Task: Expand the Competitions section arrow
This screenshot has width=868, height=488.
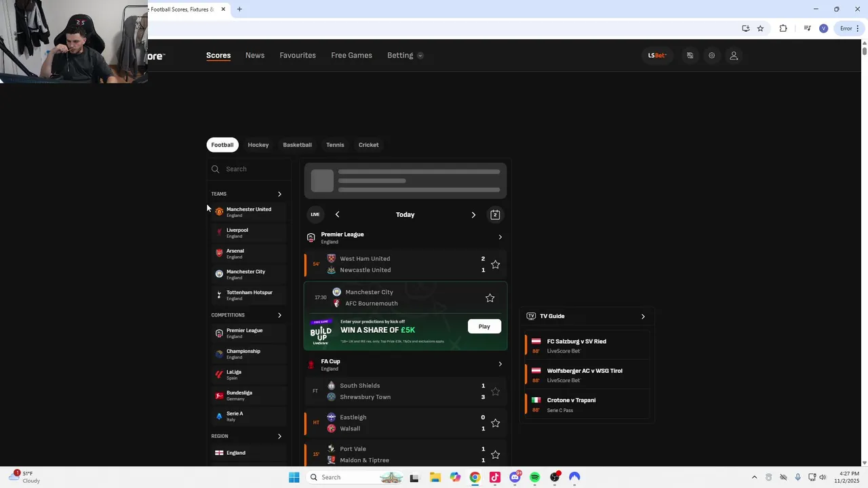Action: [279, 315]
